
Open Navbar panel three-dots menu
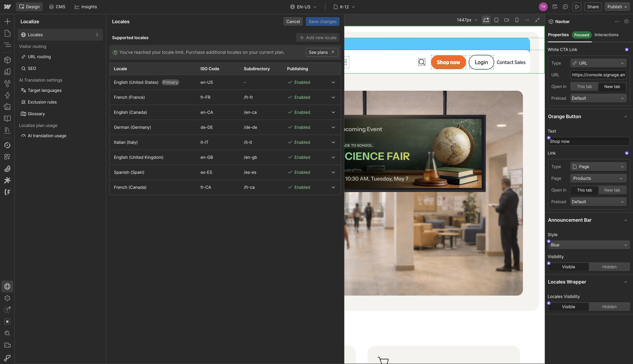tap(617, 22)
